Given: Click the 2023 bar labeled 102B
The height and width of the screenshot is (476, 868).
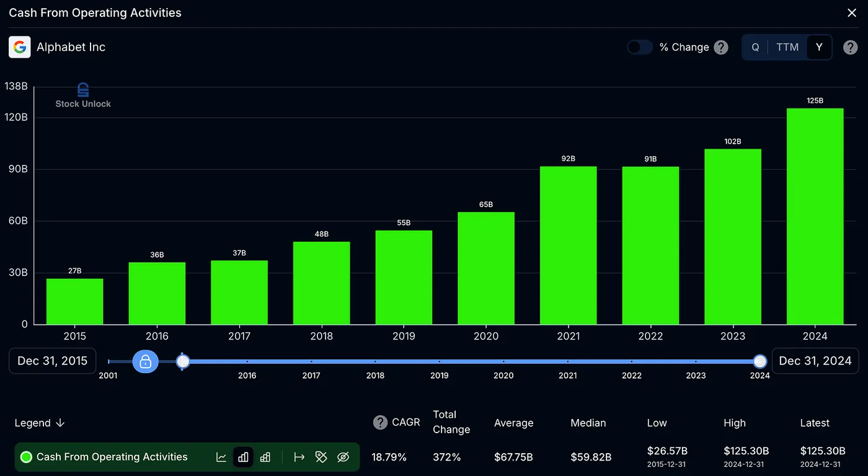Looking at the screenshot, I should point(733,237).
